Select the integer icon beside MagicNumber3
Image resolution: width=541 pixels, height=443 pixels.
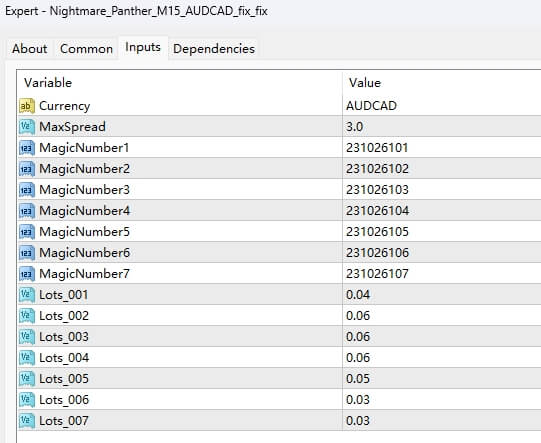(27, 190)
